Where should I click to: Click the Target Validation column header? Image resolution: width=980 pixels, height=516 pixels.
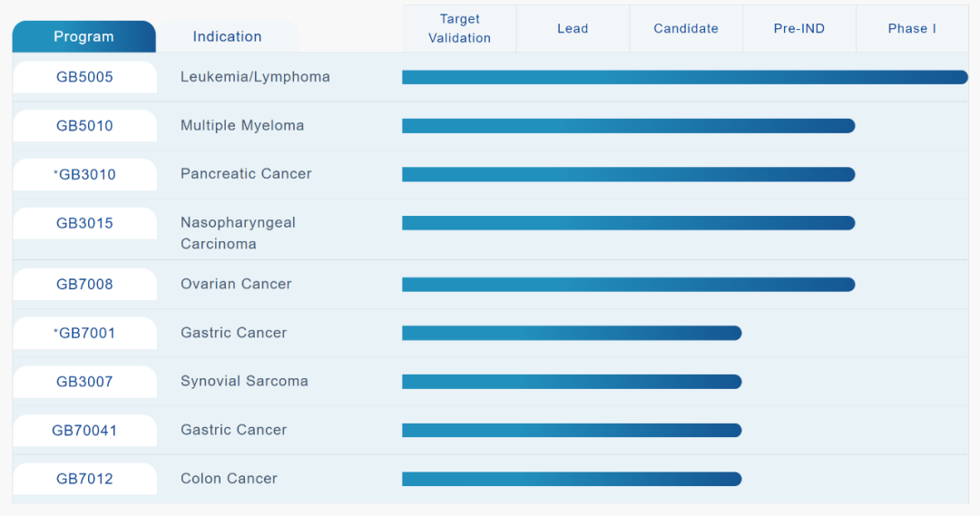pos(459,29)
